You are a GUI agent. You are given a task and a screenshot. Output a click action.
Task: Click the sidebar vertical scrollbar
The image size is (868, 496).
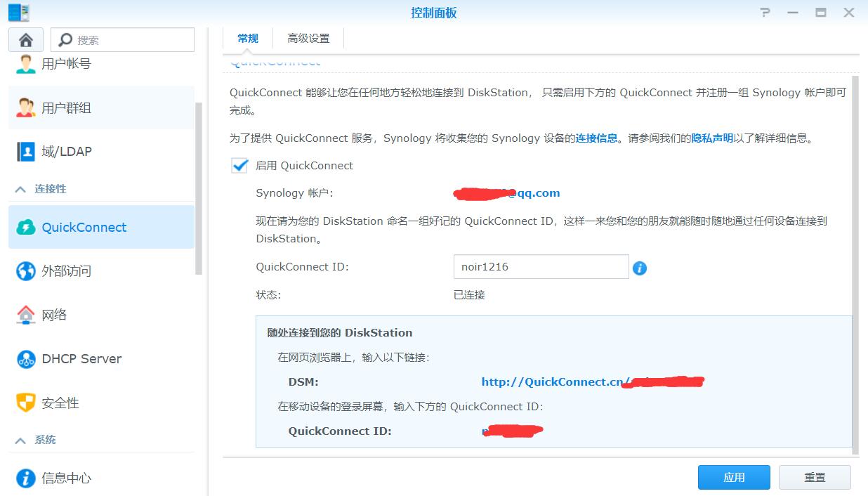199,188
